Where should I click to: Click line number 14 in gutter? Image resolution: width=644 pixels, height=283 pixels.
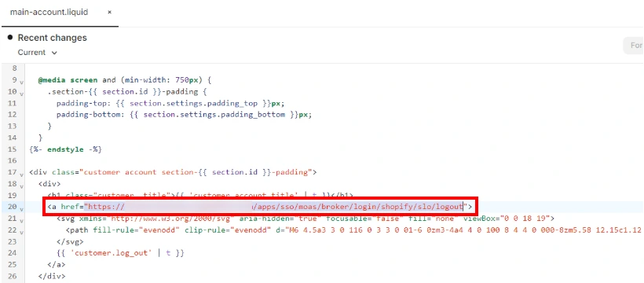pyautogui.click(x=13, y=138)
